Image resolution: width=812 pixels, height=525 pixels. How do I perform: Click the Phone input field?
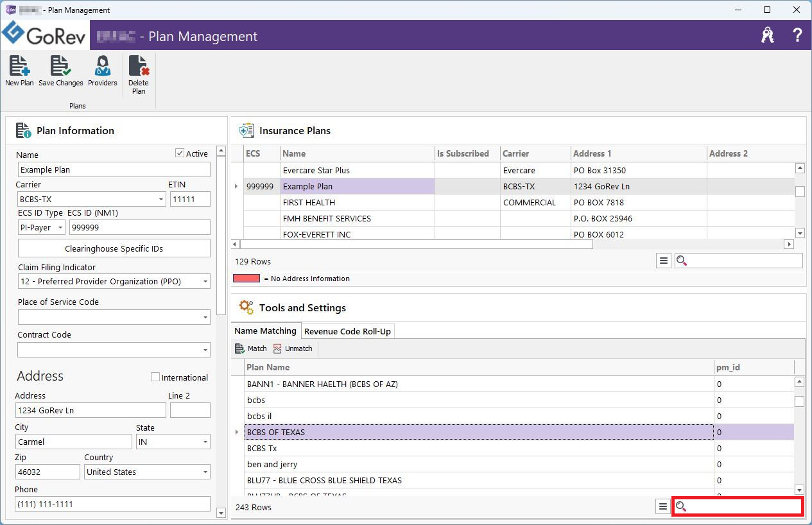point(113,504)
